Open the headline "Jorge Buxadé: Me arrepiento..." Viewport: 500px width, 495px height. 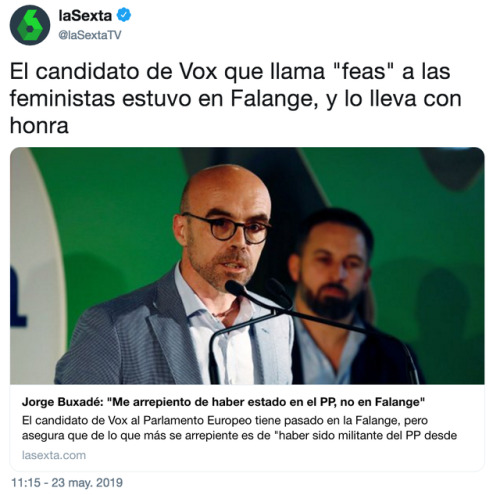[x=223, y=402]
